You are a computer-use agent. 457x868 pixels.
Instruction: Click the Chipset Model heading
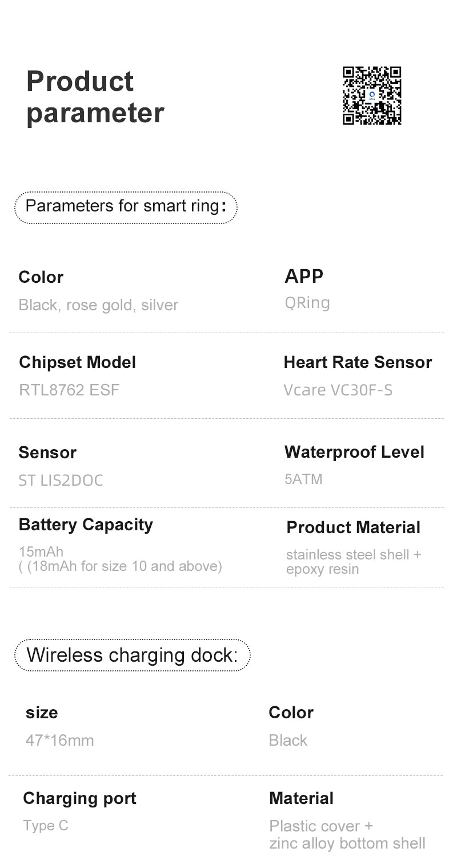77,362
